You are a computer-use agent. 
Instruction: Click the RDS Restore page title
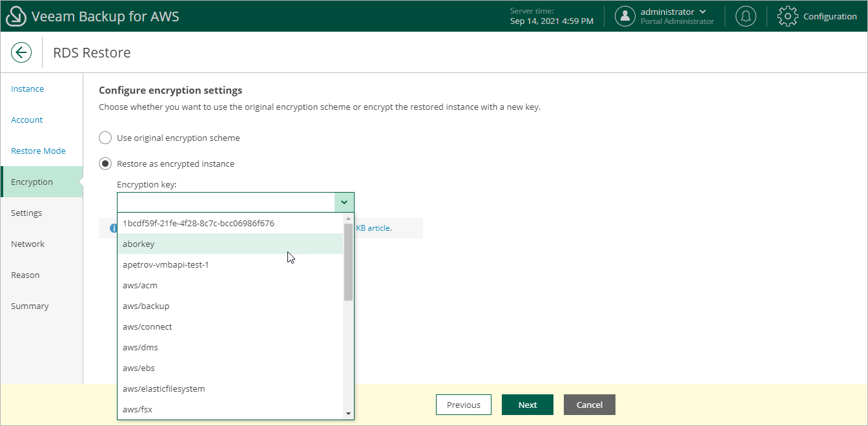(x=92, y=52)
